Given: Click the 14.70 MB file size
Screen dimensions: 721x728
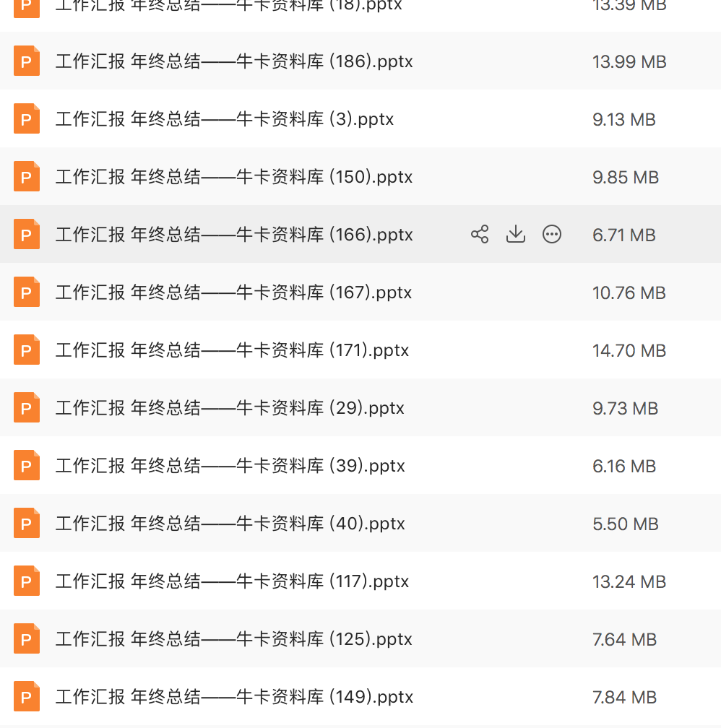Looking at the screenshot, I should point(629,350).
